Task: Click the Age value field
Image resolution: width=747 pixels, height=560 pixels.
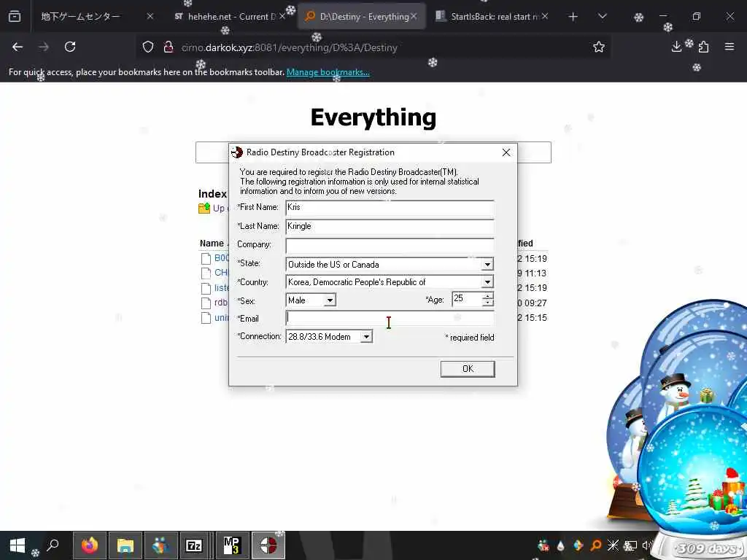Action: 467,298
